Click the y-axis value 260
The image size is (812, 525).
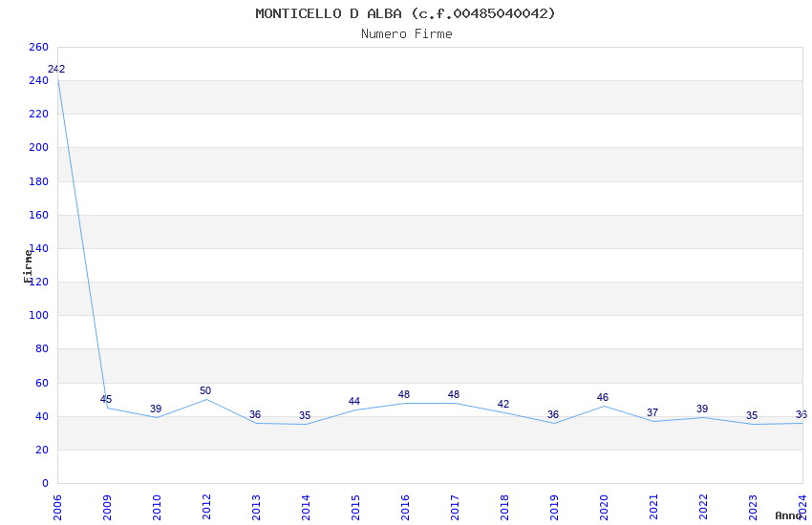(39, 47)
